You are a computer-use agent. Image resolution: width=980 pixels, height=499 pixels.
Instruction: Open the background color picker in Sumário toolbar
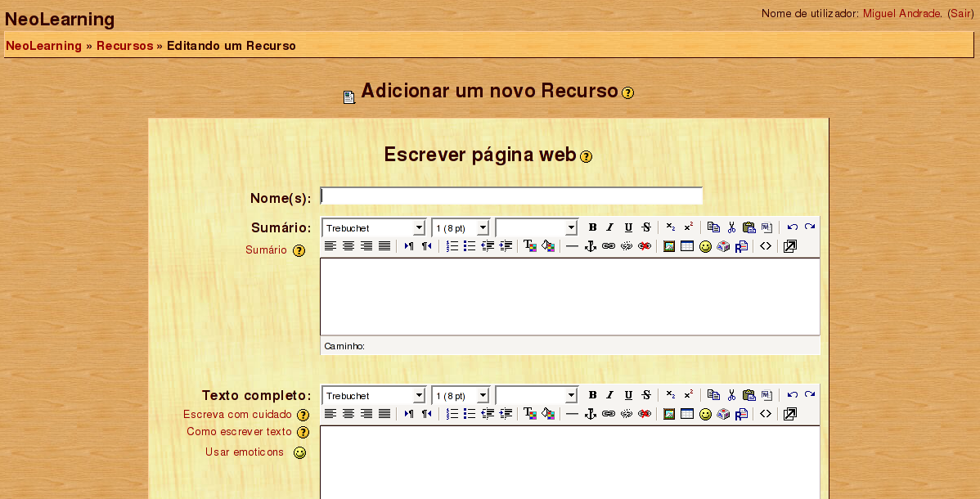pyautogui.click(x=548, y=246)
